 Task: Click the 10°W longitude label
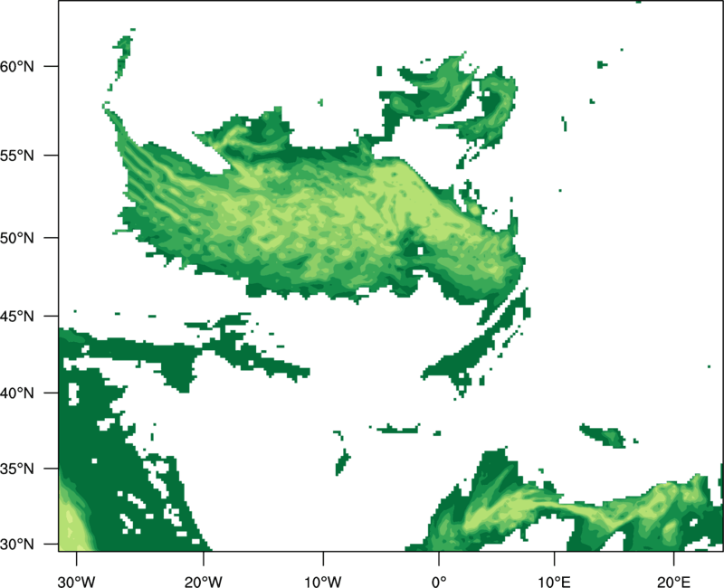(x=323, y=582)
